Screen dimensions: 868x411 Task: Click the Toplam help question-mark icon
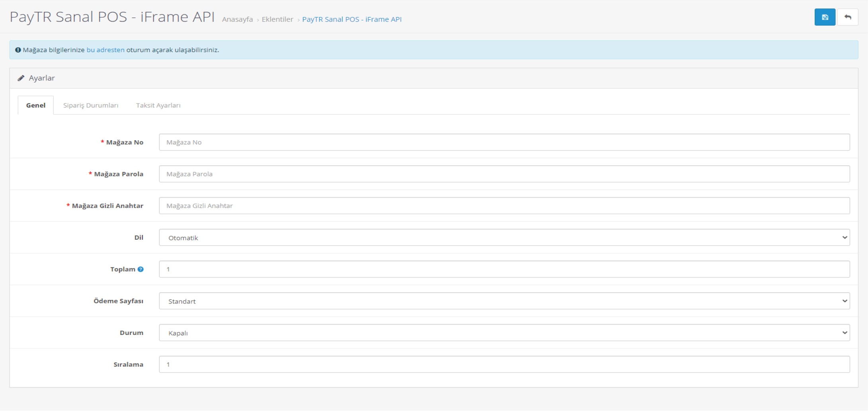(x=140, y=269)
